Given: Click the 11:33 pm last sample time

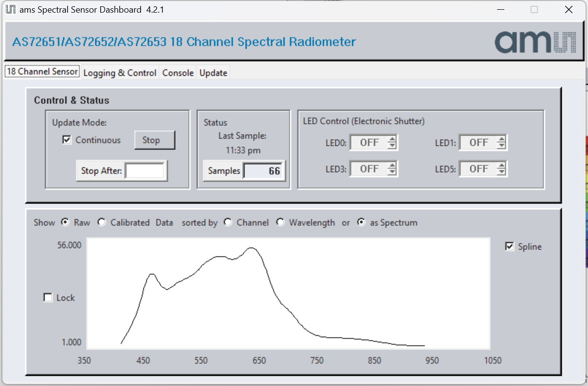Looking at the screenshot, I should pos(243,150).
